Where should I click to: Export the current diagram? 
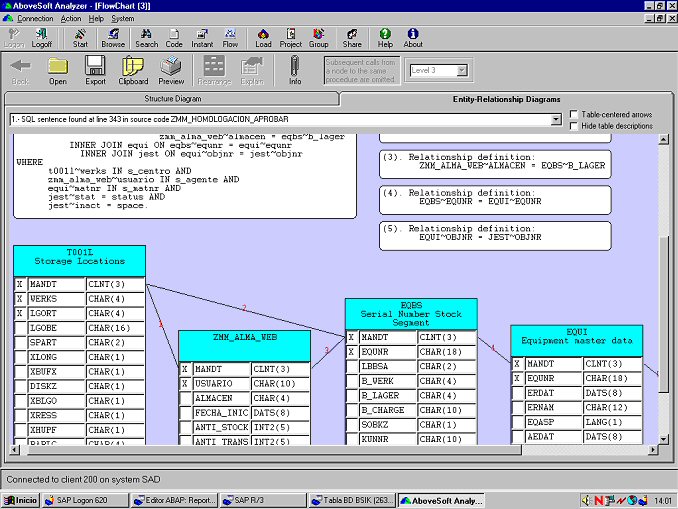pos(95,70)
